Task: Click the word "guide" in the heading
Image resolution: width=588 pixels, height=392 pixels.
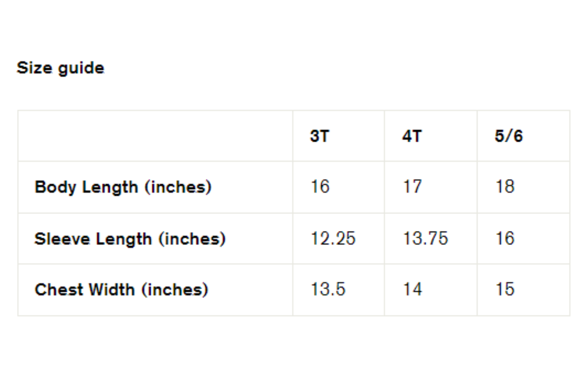Action: (x=81, y=68)
